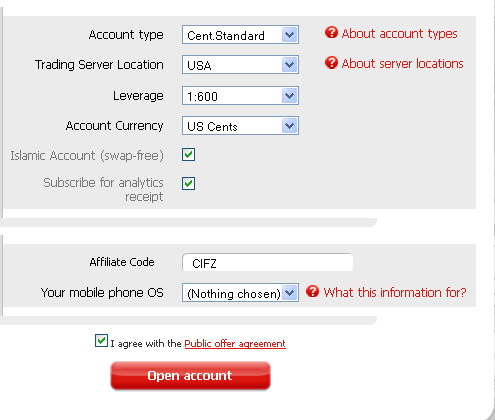Click the question-mark icon beside What this information for
Screen dimensions: 495x420
point(312,291)
